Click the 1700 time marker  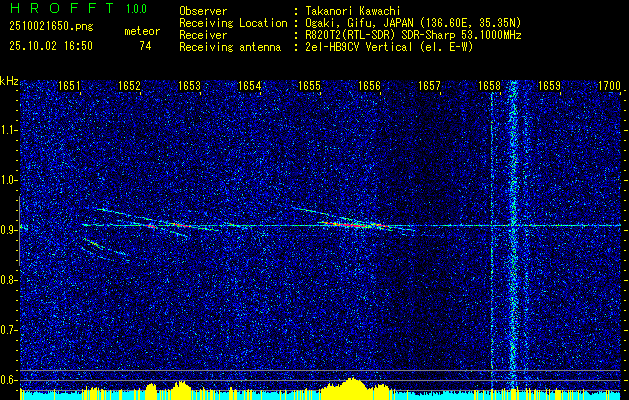tap(609, 86)
